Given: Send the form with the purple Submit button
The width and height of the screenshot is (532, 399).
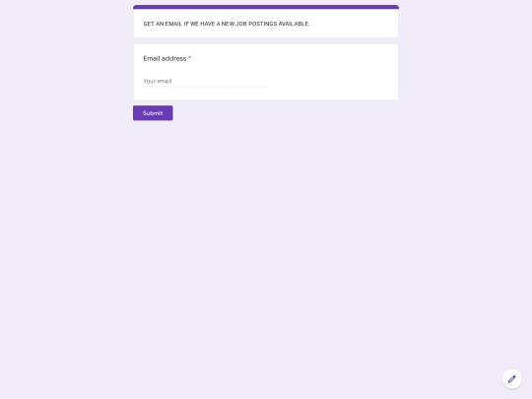Looking at the screenshot, I should point(153,113).
